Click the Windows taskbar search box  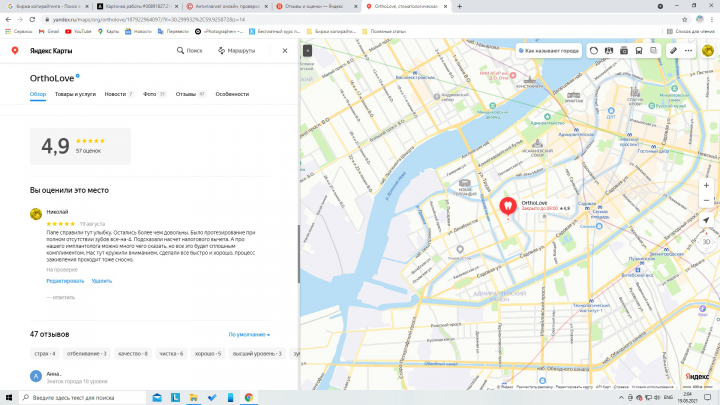(x=83, y=397)
